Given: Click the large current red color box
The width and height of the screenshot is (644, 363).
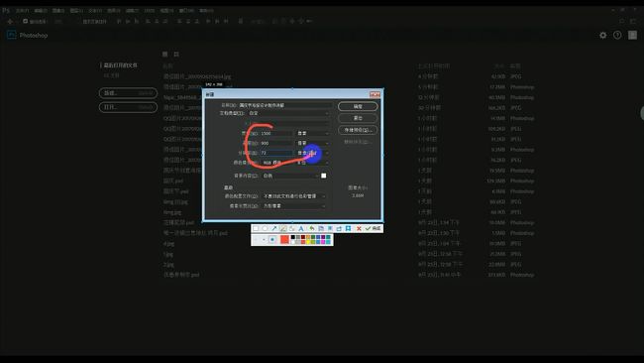Looking at the screenshot, I should 284,239.
